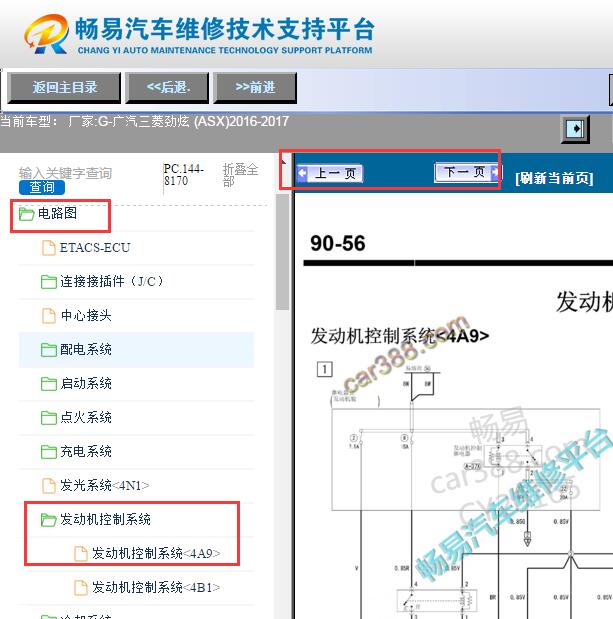Click the 发动机控制系统<4B1> document icon
613x619 pixels.
tap(81, 587)
